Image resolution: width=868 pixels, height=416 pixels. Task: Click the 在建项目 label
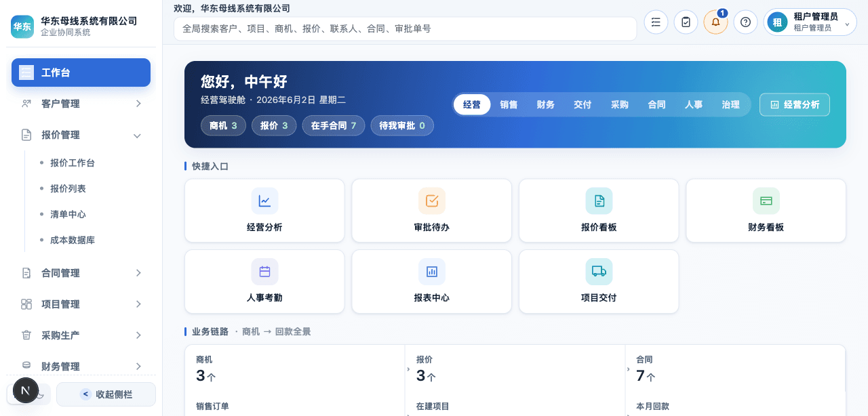(433, 407)
